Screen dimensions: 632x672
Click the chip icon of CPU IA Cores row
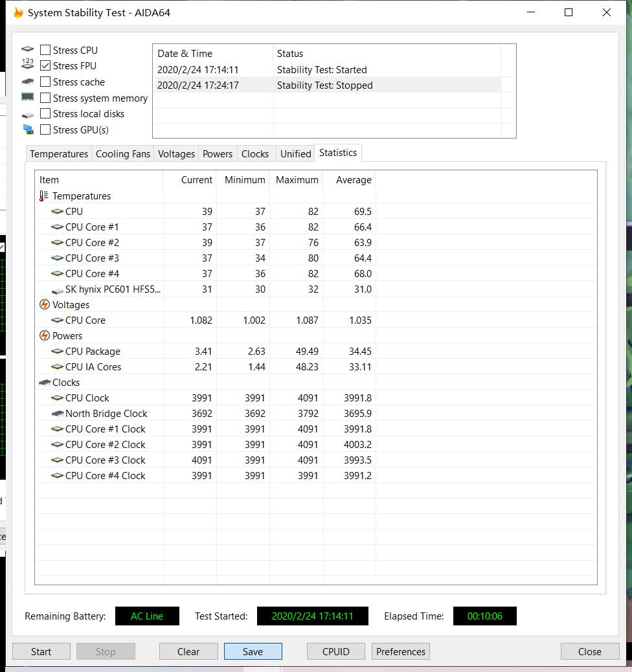coord(57,367)
